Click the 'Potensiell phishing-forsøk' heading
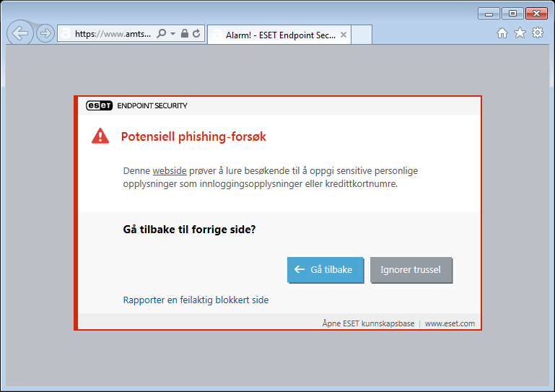This screenshot has height=392, width=555. coord(193,136)
